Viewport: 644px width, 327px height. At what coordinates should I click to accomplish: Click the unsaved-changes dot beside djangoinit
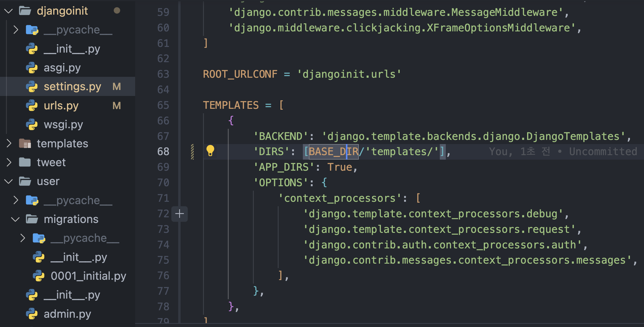click(x=117, y=11)
